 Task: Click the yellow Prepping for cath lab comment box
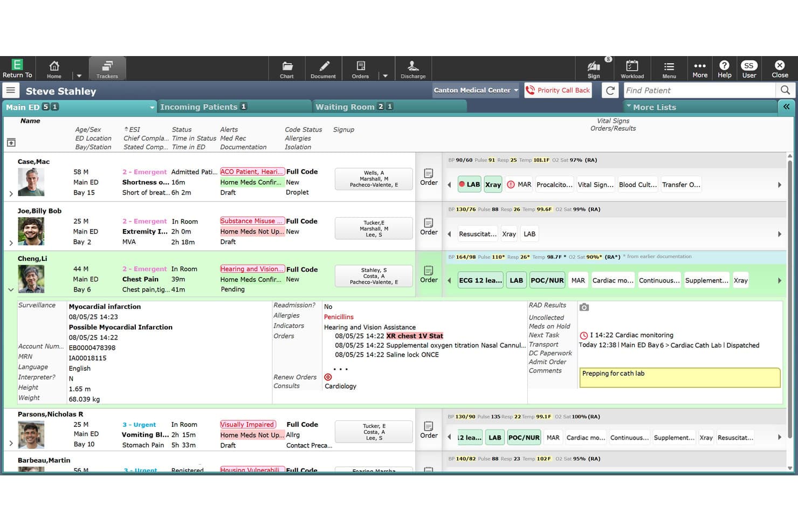pos(679,377)
